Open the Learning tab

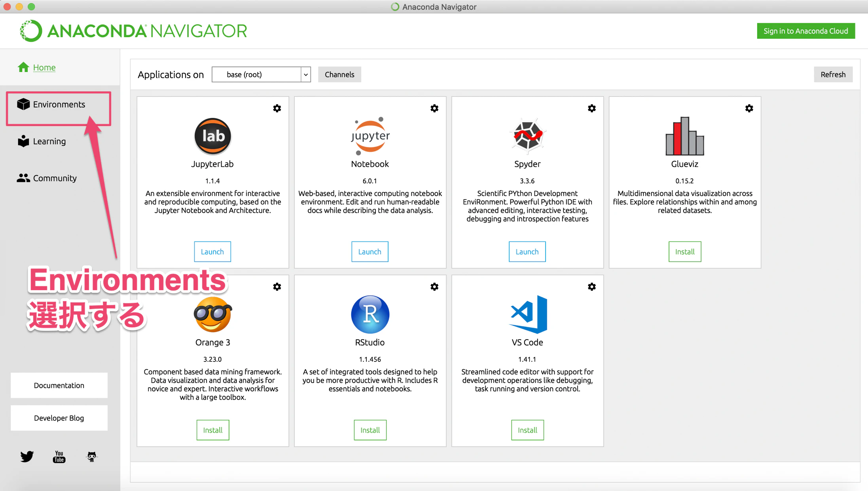click(49, 142)
